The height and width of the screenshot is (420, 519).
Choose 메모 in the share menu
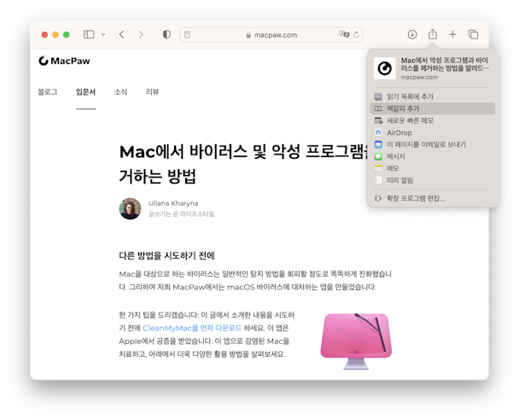pyautogui.click(x=433, y=168)
